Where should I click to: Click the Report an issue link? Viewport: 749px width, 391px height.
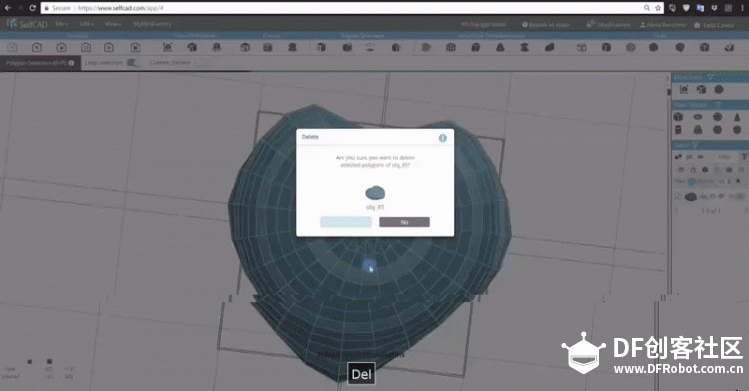click(x=546, y=24)
